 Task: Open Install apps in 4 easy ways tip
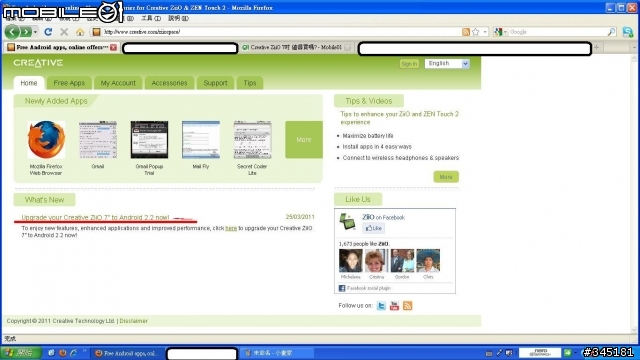pyautogui.click(x=377, y=147)
